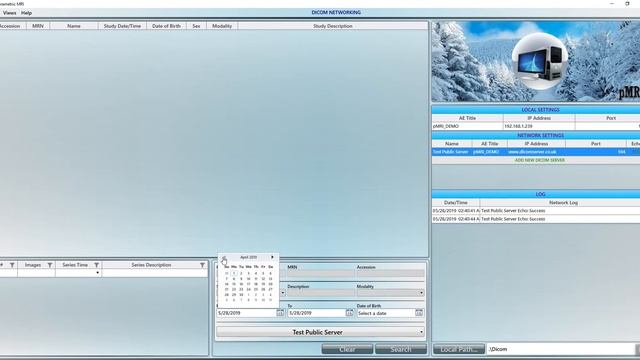Sort by the Modality column header
This screenshot has height=360, width=640.
tap(222, 26)
